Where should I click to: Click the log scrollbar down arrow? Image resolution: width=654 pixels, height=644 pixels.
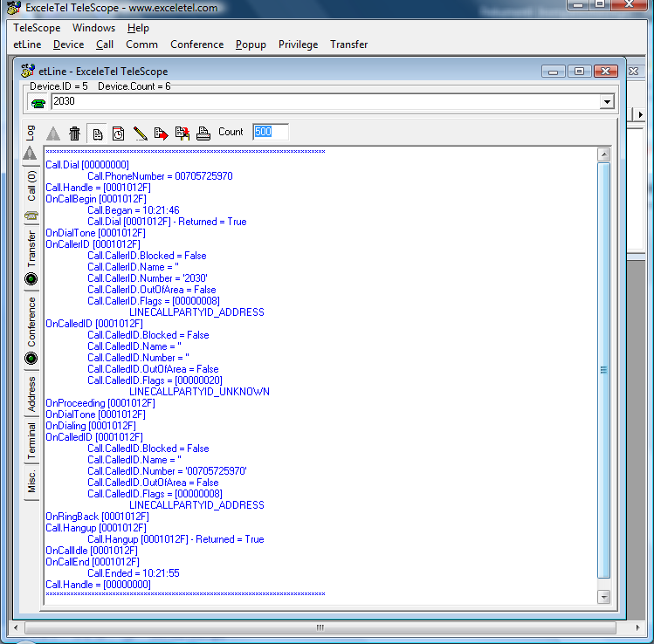(x=603, y=597)
